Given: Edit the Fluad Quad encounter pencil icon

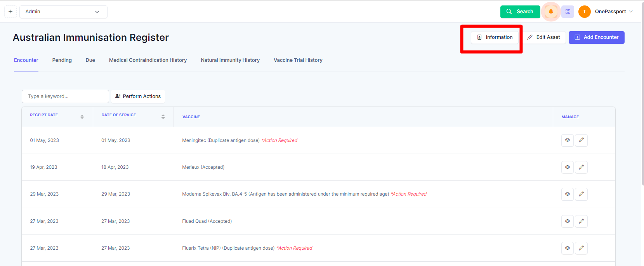Looking at the screenshot, I should (x=581, y=221).
